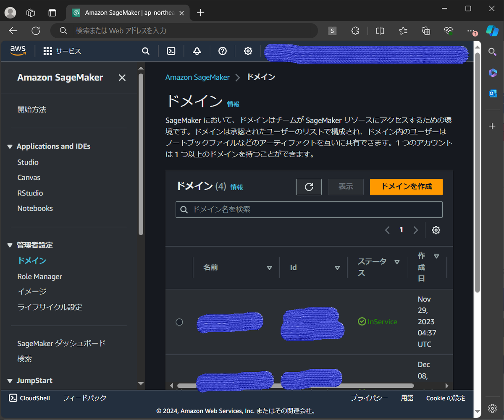The image size is (504, 420).
Task: Go to next page of domains
Action: [x=416, y=230]
